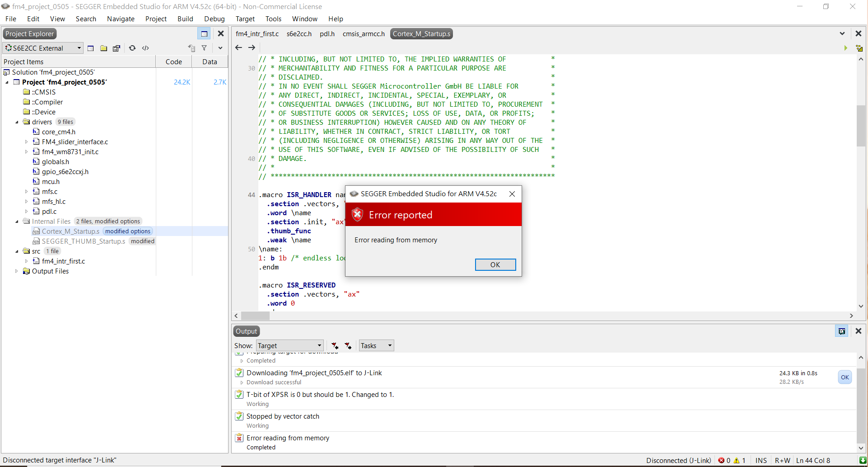Open project options icon in Project Explorer toolbar
Image resolution: width=868 pixels, height=467 pixels.
pyautogui.click(x=117, y=48)
